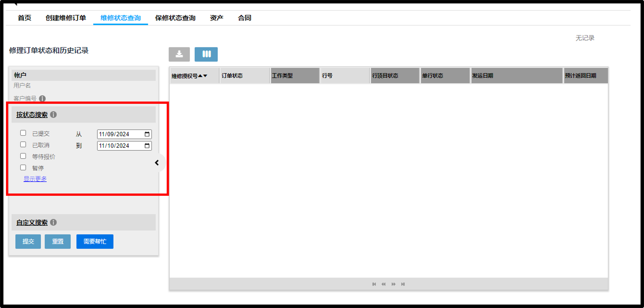Go to previous page in pager
Image resolution: width=644 pixels, height=308 pixels.
pos(384,284)
